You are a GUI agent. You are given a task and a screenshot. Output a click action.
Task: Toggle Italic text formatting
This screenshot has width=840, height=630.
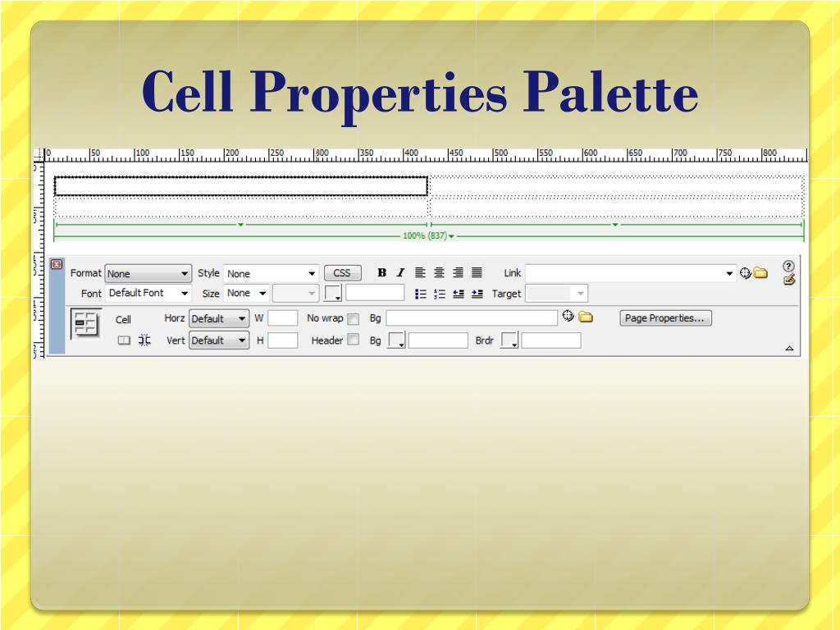(400, 272)
